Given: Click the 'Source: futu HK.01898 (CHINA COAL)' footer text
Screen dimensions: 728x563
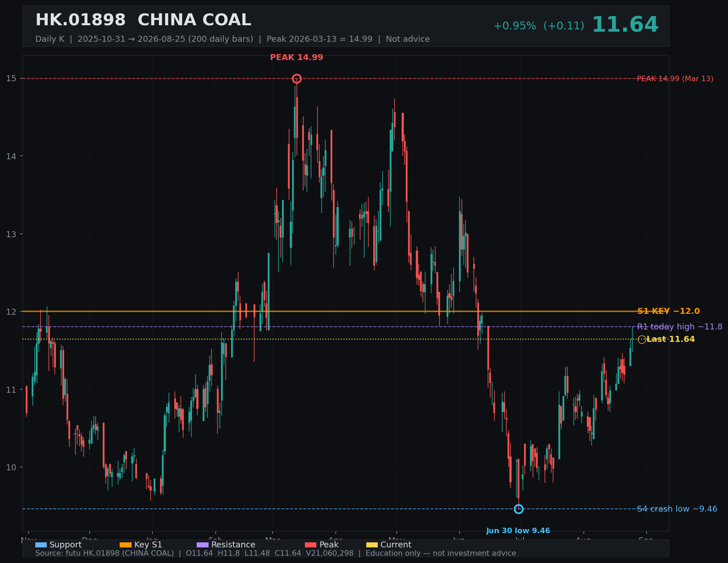Looking at the screenshot, I should click(x=105, y=553).
